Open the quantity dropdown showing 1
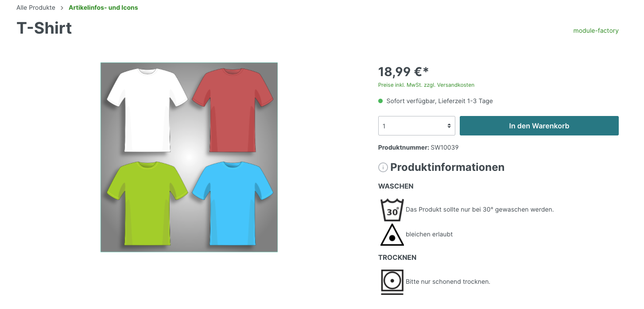The height and width of the screenshot is (309, 644). pos(416,126)
